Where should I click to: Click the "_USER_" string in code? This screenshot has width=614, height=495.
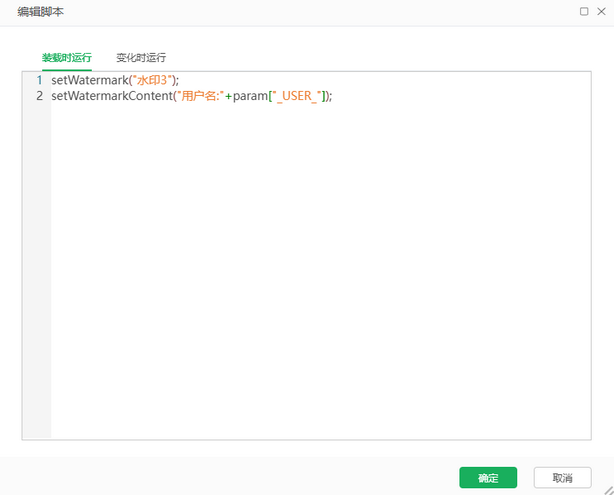coord(296,96)
